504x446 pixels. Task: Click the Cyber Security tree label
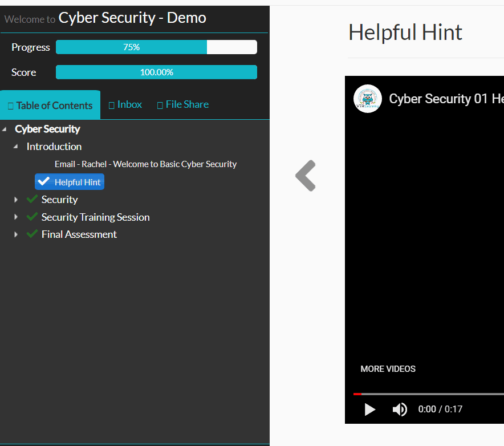click(47, 129)
